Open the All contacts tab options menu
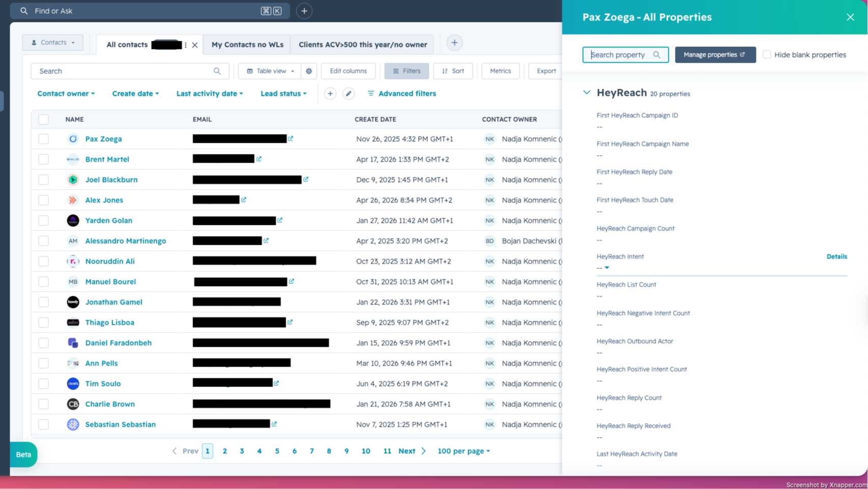The height and width of the screenshot is (489, 868). pos(185,45)
